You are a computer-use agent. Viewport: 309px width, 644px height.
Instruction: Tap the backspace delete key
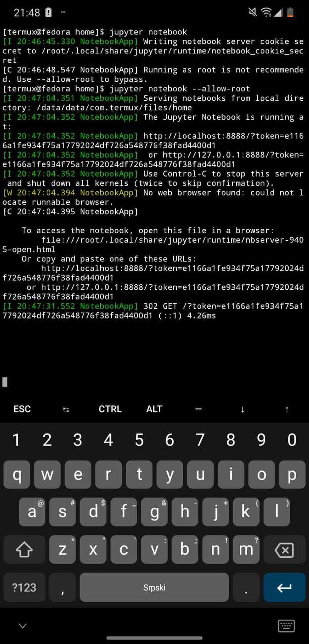coord(284,549)
